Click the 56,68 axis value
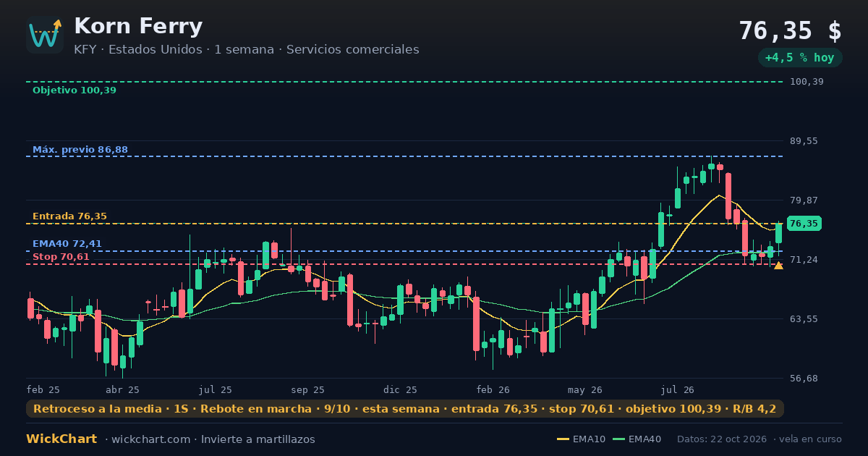 (x=804, y=379)
